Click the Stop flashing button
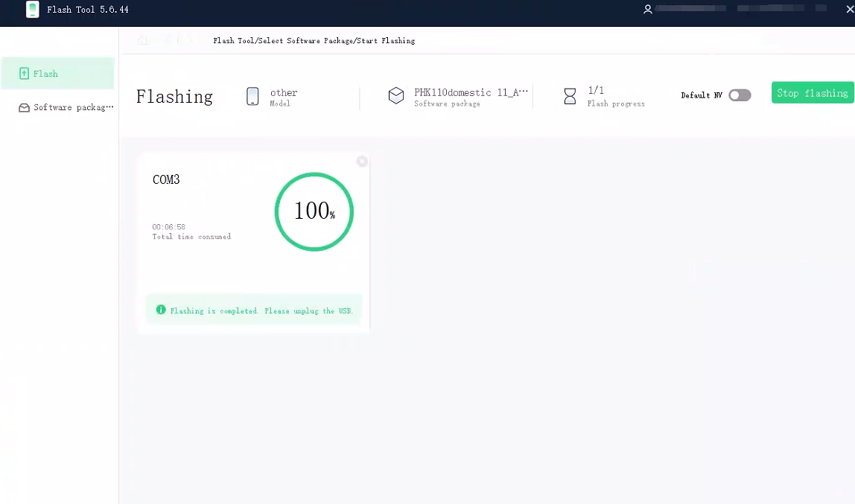The image size is (855, 504). click(813, 92)
